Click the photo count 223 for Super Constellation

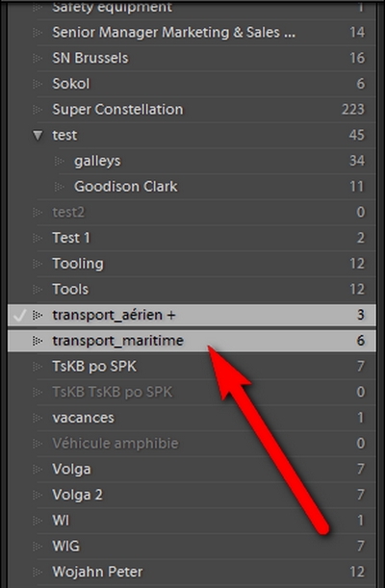pyautogui.click(x=353, y=110)
